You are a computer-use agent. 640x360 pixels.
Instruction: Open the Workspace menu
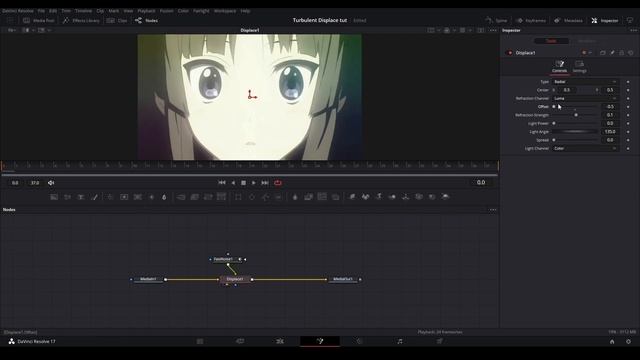[225, 11]
